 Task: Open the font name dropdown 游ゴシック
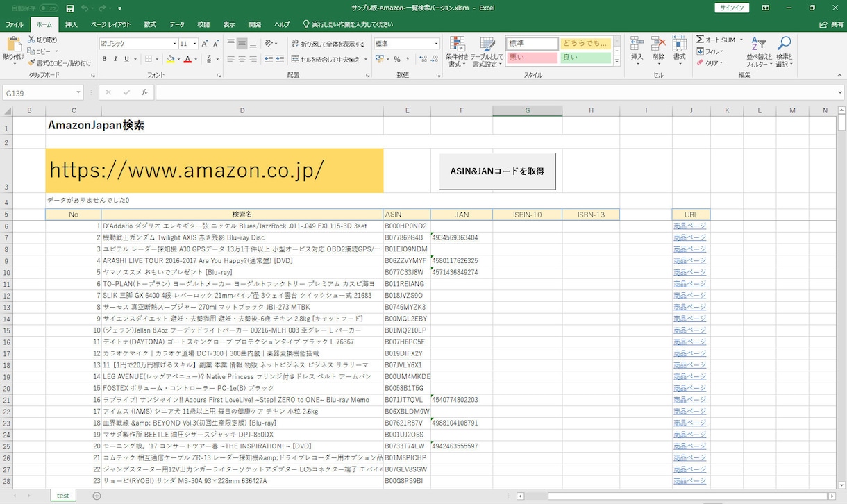click(x=174, y=43)
